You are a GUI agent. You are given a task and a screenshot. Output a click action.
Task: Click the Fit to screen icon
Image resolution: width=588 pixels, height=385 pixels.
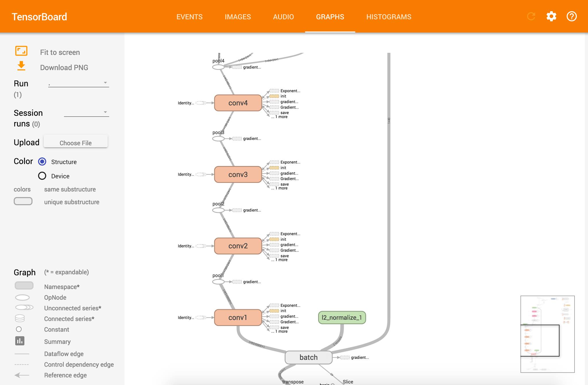(21, 51)
